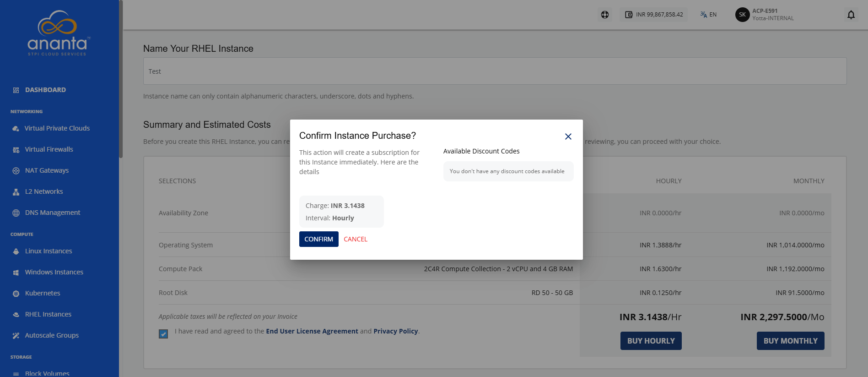
Task: Open notifications bell icon
Action: [x=851, y=15]
